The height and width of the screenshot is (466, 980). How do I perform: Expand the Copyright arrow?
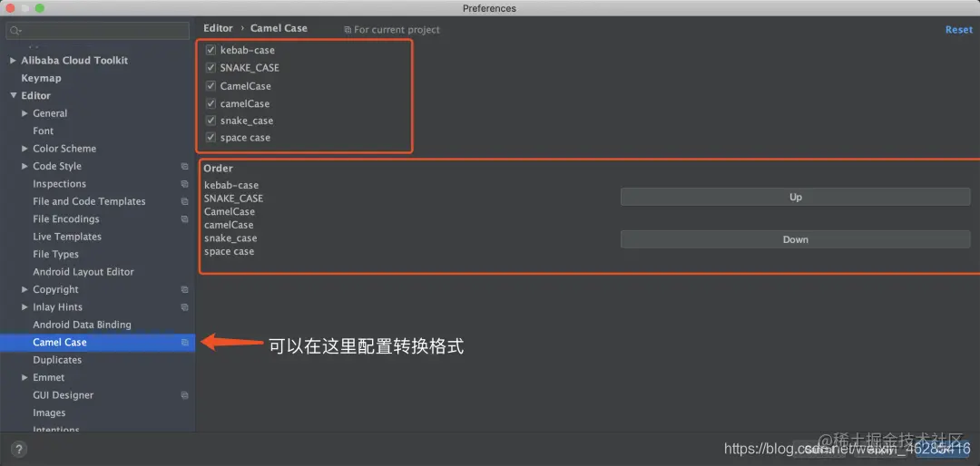click(x=25, y=289)
